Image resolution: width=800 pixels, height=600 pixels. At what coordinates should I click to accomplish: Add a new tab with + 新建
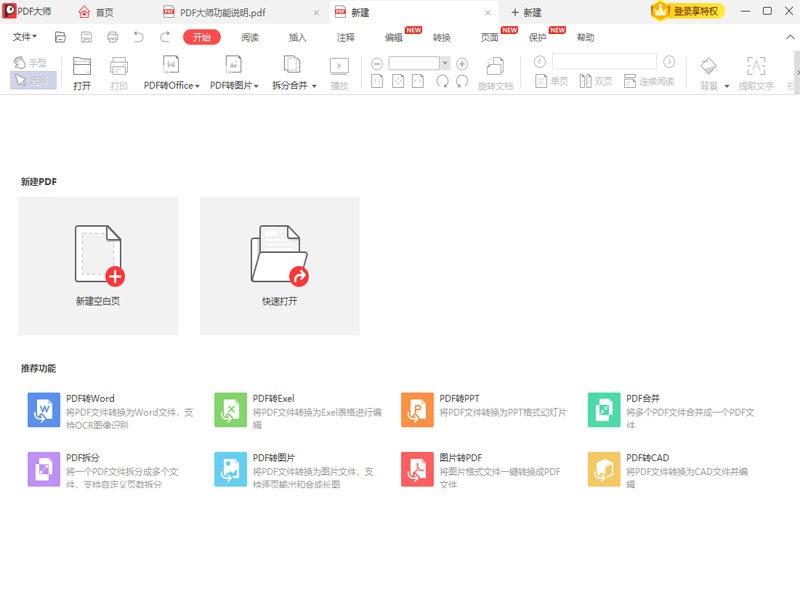[x=526, y=12]
